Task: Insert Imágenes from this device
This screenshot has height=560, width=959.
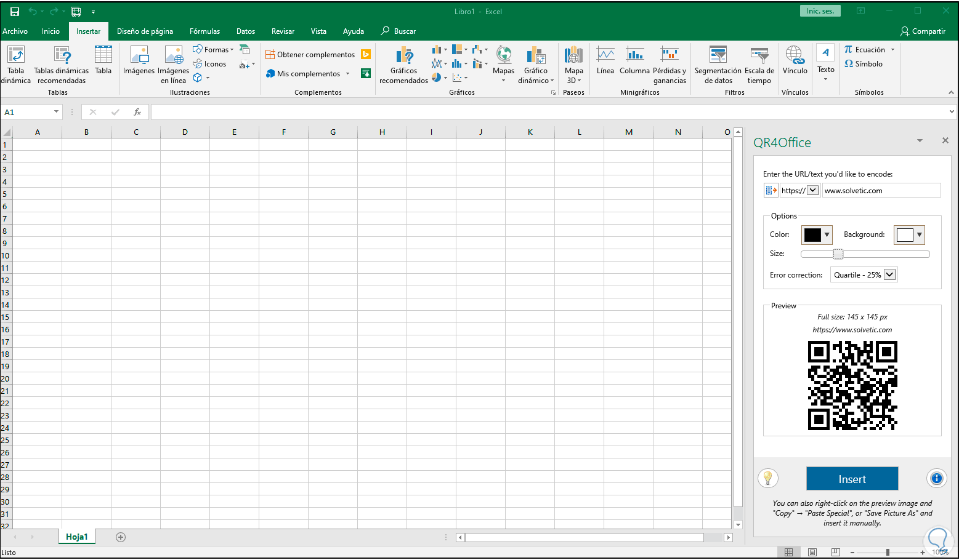Action: (x=139, y=60)
